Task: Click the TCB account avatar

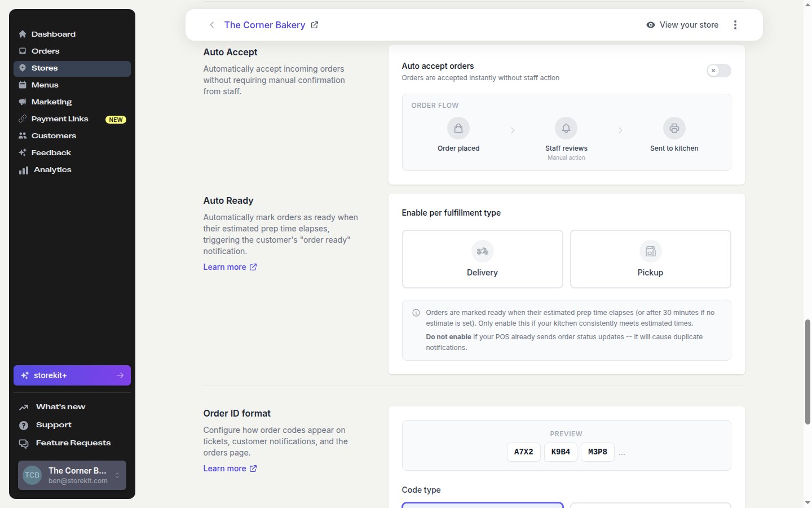Action: point(32,475)
